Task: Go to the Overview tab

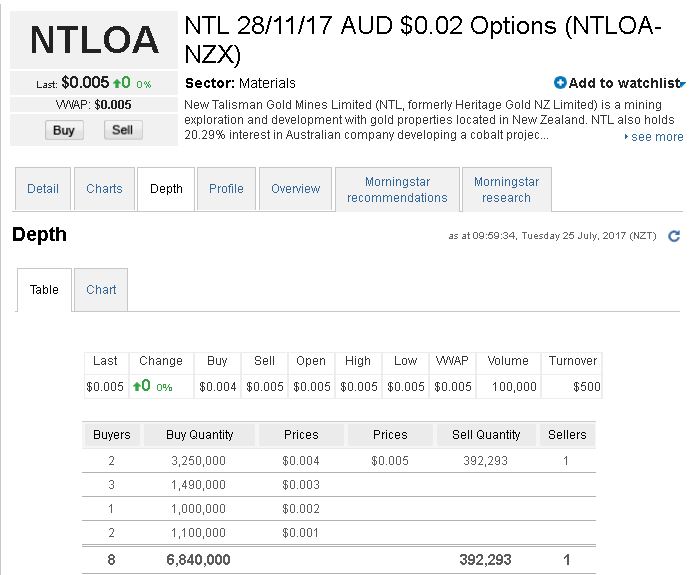Action: (295, 189)
